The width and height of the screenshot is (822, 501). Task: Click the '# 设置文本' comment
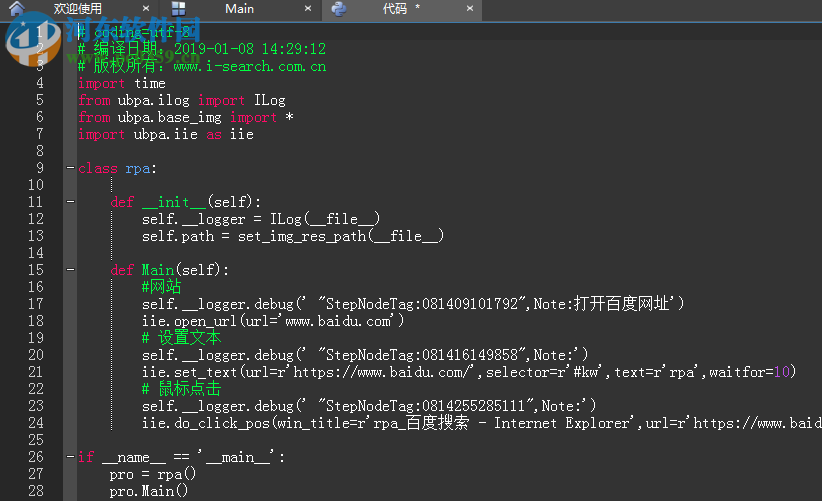[181, 338]
